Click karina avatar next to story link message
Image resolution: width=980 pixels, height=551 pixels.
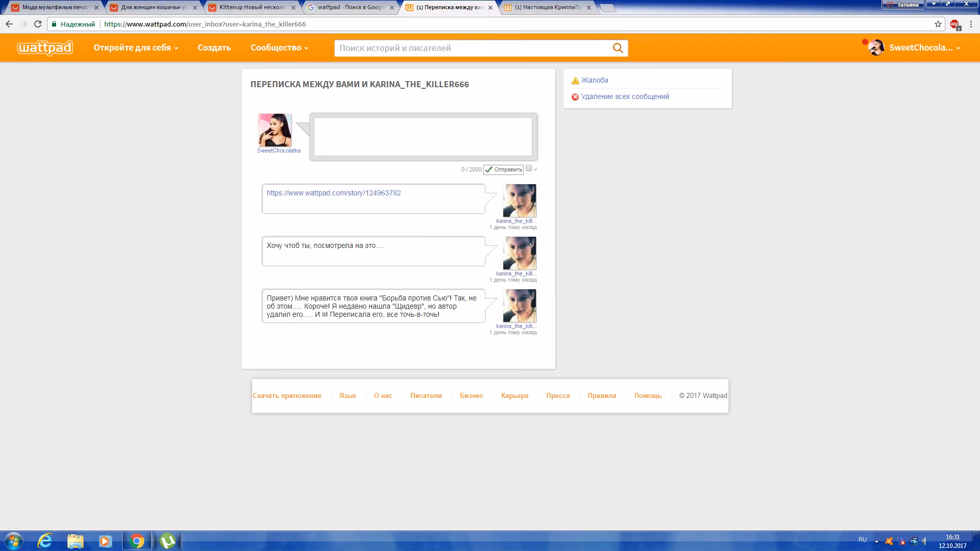coord(520,201)
